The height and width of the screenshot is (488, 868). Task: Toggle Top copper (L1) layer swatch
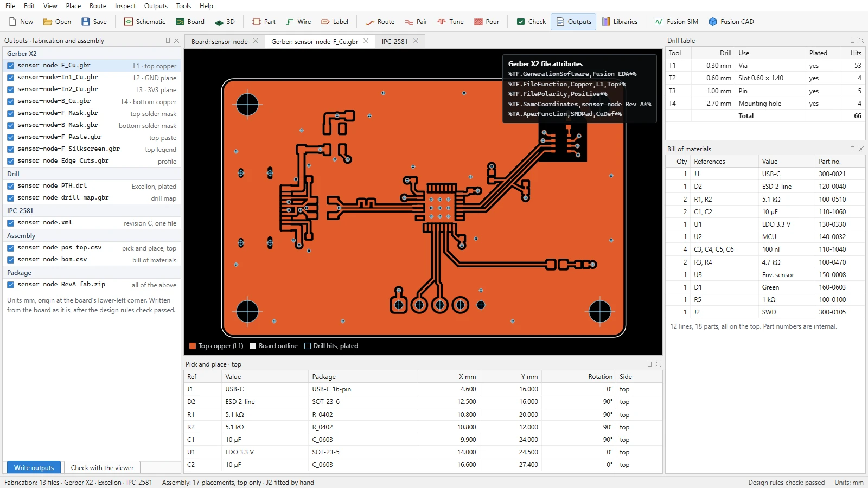pyautogui.click(x=193, y=346)
